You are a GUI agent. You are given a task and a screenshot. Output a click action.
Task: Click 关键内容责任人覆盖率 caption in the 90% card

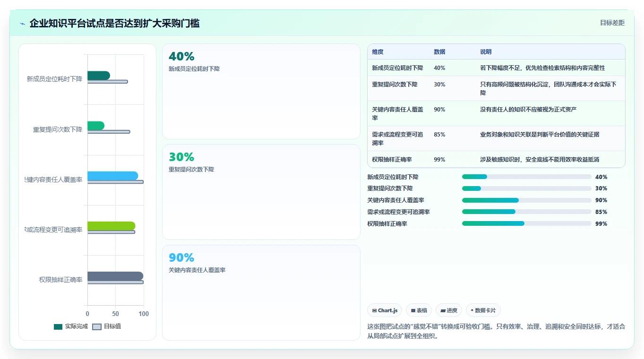pyautogui.click(x=197, y=270)
